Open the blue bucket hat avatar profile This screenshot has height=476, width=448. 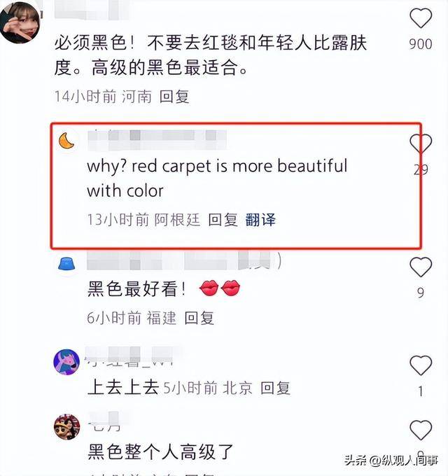tap(66, 263)
